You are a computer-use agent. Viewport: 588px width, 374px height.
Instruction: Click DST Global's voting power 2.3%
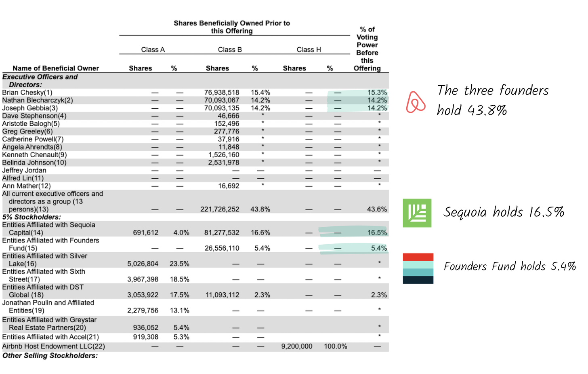point(379,295)
